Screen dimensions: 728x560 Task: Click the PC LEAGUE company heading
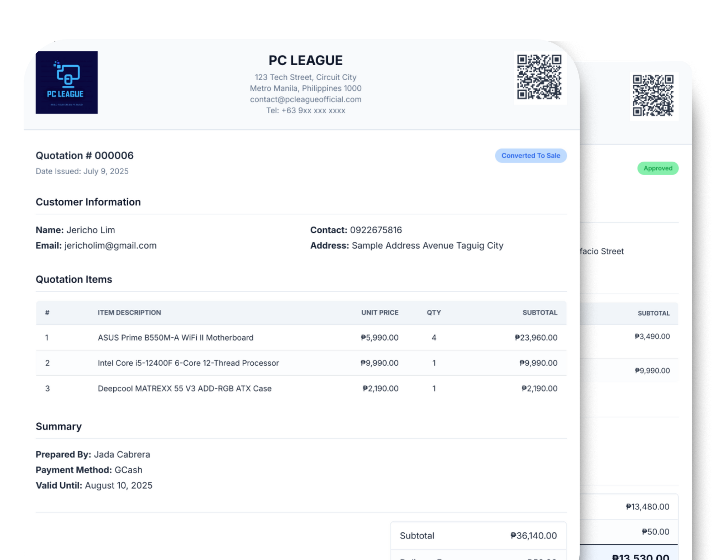pos(306,60)
